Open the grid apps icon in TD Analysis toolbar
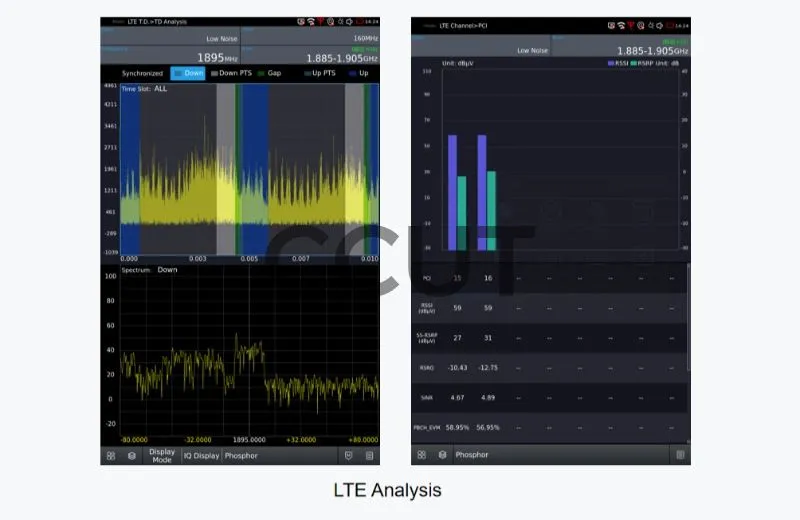Screen dimensions: 800x520 click(x=111, y=456)
